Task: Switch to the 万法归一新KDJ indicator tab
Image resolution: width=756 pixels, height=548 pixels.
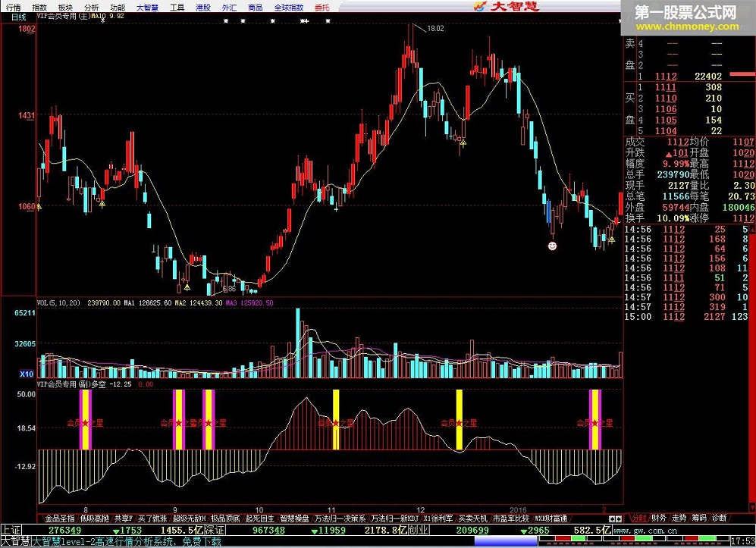Action: coord(395,518)
